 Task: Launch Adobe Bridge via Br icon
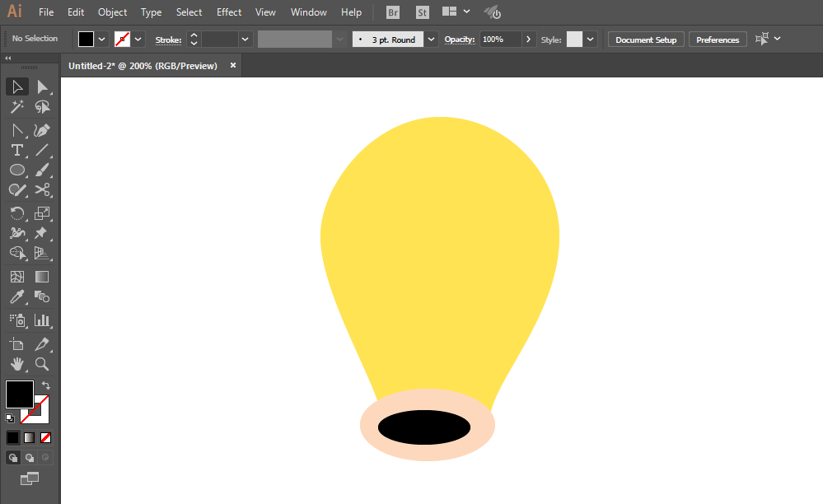click(393, 12)
